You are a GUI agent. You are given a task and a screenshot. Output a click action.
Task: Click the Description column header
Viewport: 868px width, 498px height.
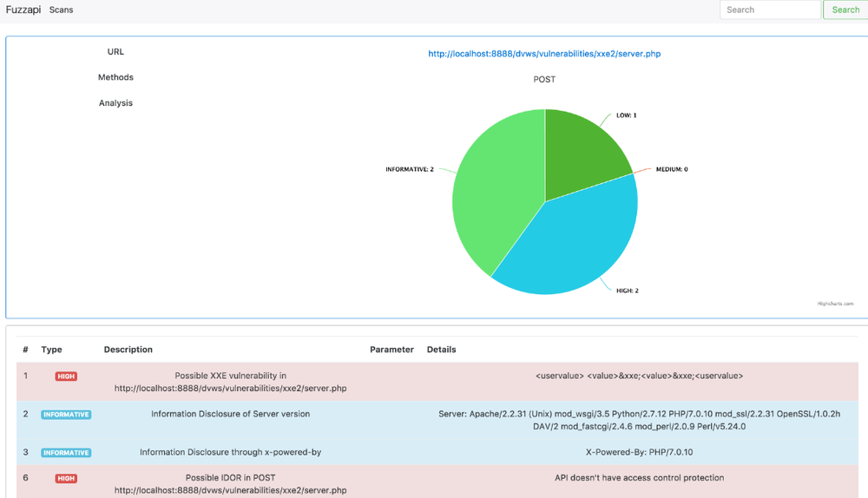click(x=128, y=349)
